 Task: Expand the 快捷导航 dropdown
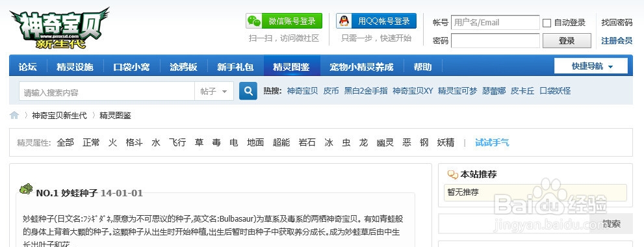coord(591,66)
